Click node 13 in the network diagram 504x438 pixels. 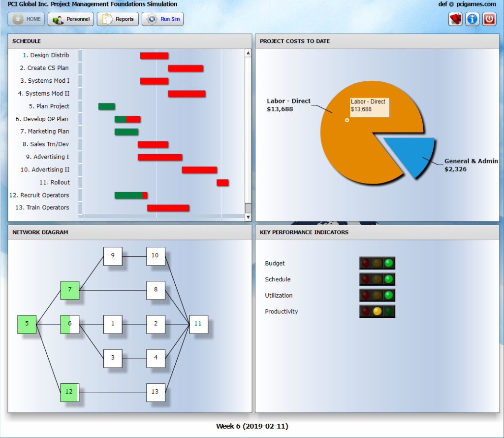(x=156, y=392)
